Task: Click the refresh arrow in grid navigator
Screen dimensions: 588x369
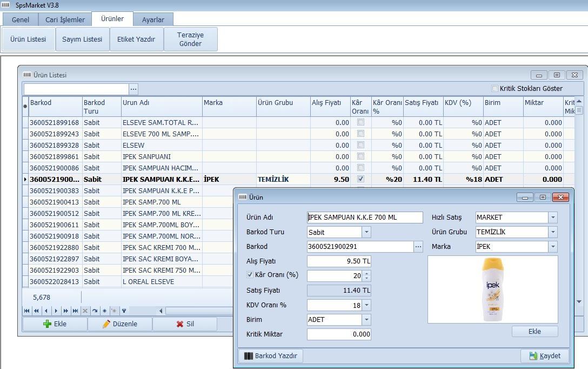Action: click(x=95, y=311)
